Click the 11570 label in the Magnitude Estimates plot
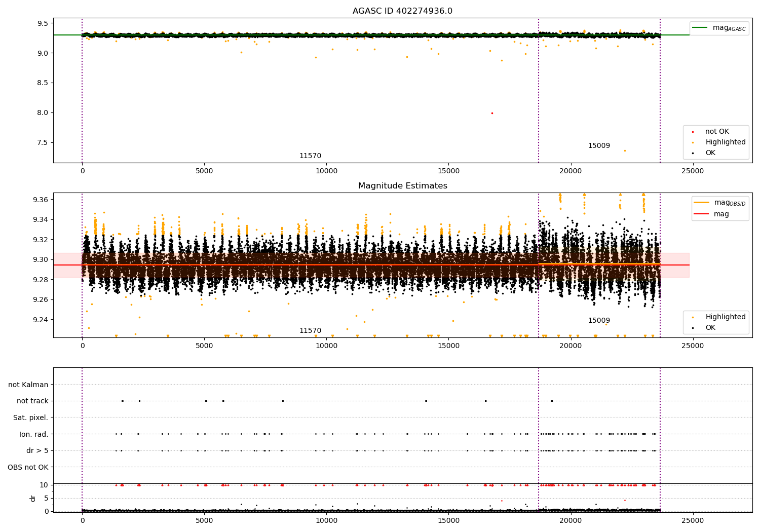 click(x=310, y=331)
